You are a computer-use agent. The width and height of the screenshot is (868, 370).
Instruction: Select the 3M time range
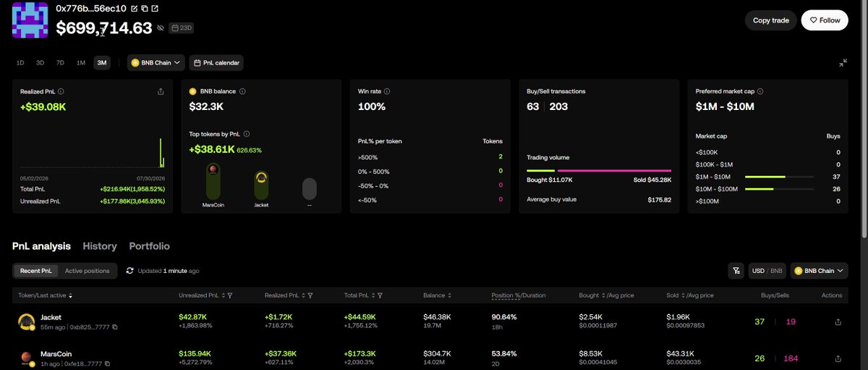[x=102, y=63]
